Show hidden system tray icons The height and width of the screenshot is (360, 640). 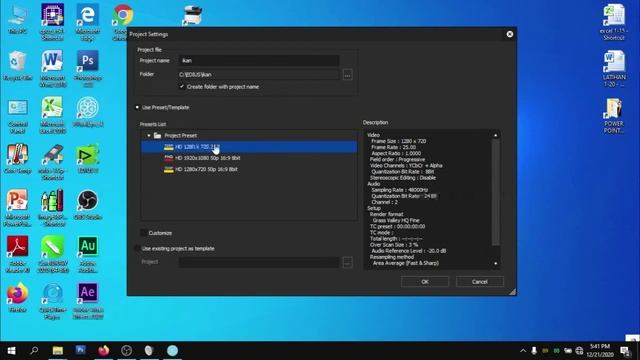[523, 351]
